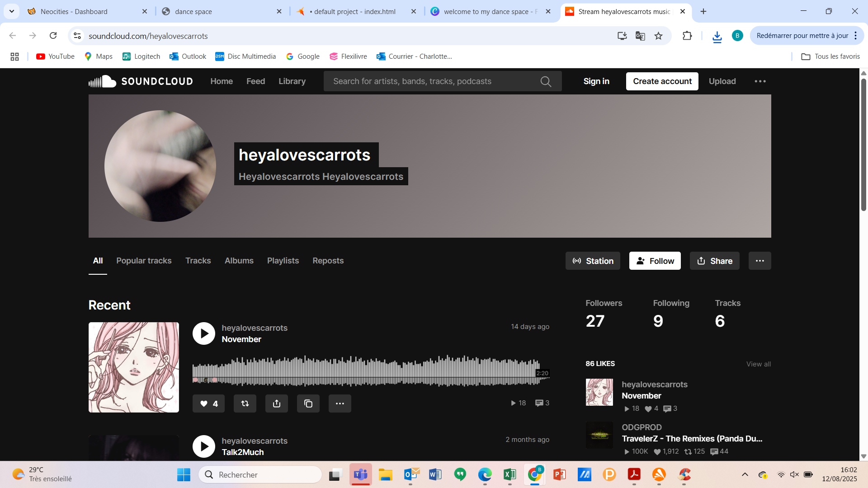This screenshot has width=868, height=488.
Task: Open the profile avatar image
Action: (x=160, y=166)
